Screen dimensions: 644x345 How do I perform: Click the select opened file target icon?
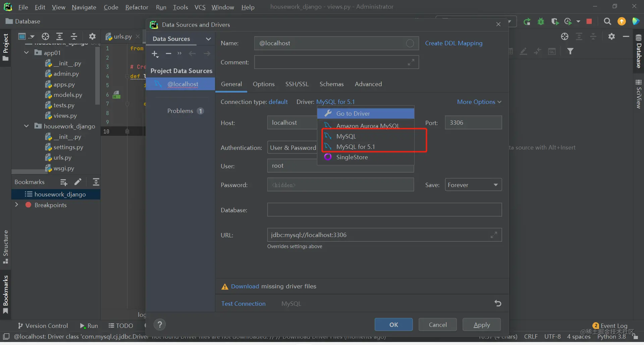tap(45, 36)
